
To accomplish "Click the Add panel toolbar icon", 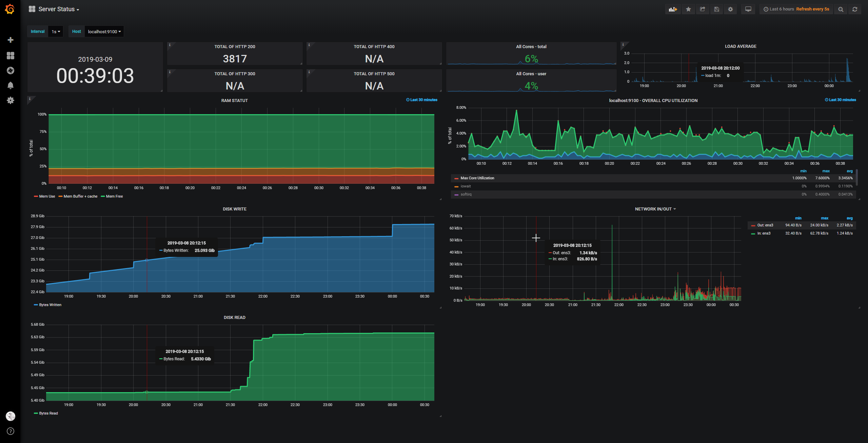I will [673, 9].
